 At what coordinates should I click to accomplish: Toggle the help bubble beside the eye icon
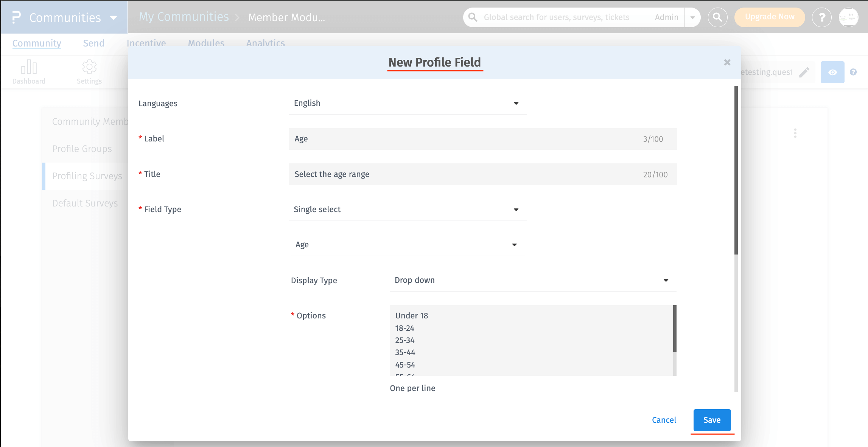853,72
